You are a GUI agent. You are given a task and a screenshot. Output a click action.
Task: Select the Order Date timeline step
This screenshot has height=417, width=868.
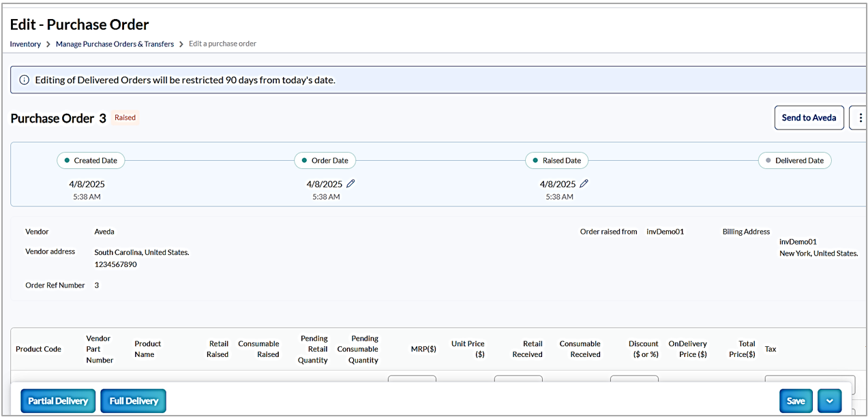click(325, 161)
